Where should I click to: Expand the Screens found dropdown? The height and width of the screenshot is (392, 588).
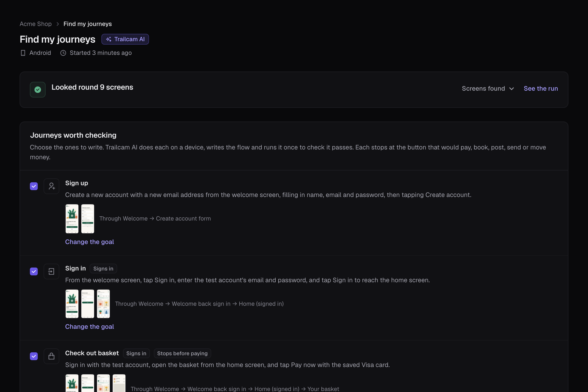click(x=488, y=88)
